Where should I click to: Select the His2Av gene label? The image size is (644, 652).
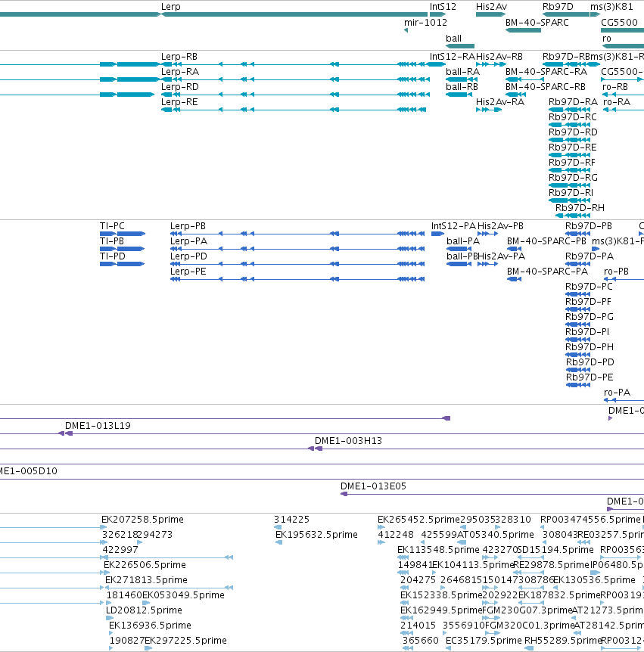point(491,7)
